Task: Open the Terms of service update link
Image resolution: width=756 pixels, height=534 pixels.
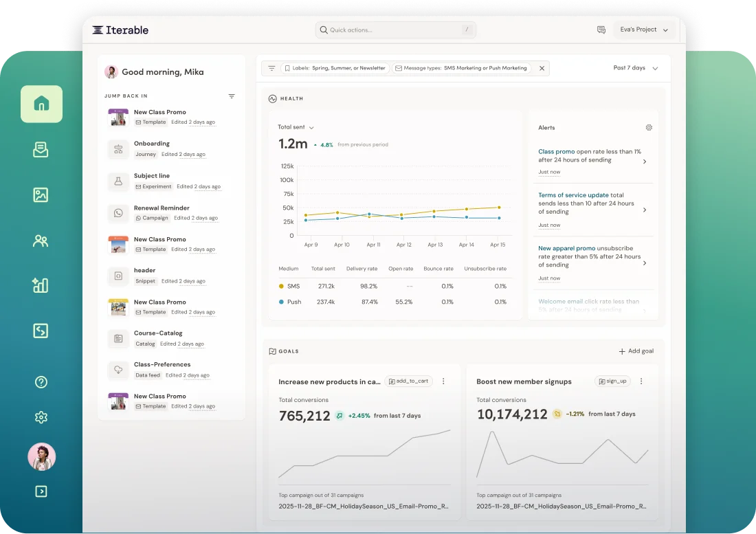Action: point(573,195)
